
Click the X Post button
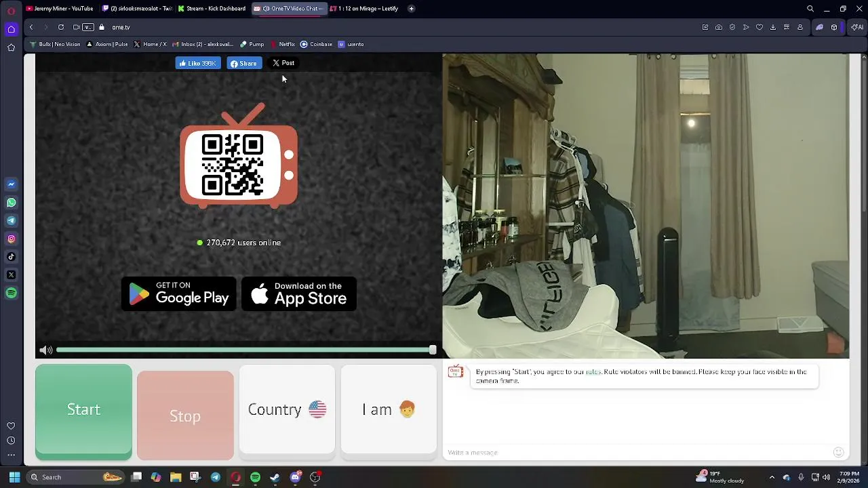coord(283,63)
